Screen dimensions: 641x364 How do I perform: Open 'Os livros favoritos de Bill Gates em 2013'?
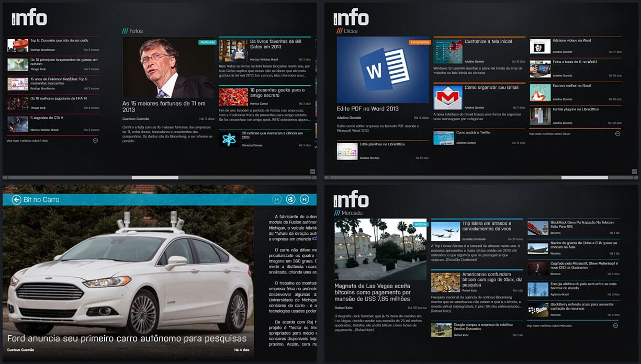click(x=275, y=43)
